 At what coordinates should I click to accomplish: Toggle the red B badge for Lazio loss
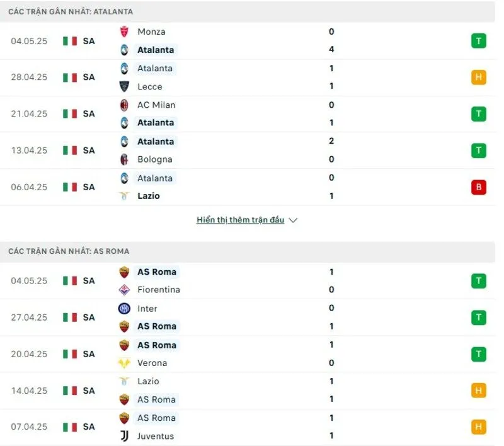click(478, 187)
